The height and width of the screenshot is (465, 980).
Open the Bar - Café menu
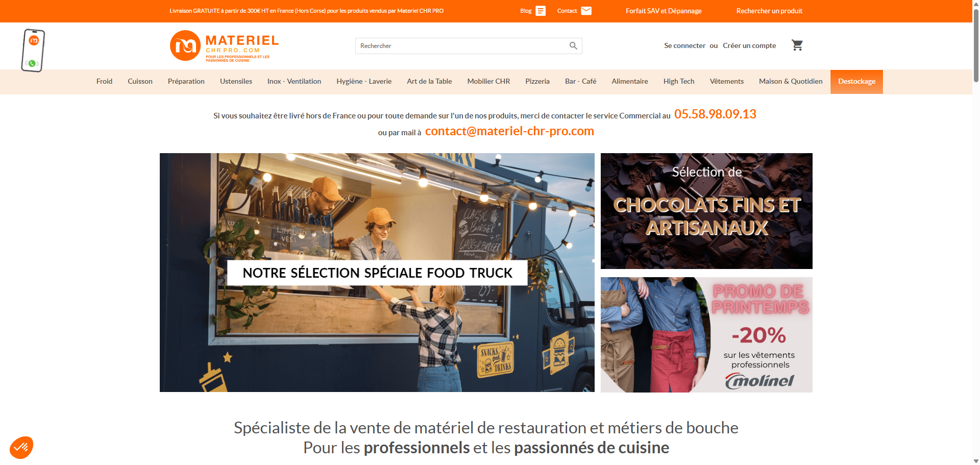coord(580,82)
